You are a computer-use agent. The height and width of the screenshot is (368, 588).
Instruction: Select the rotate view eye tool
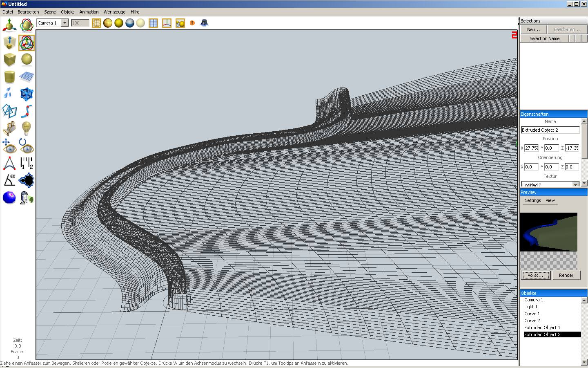[27, 146]
